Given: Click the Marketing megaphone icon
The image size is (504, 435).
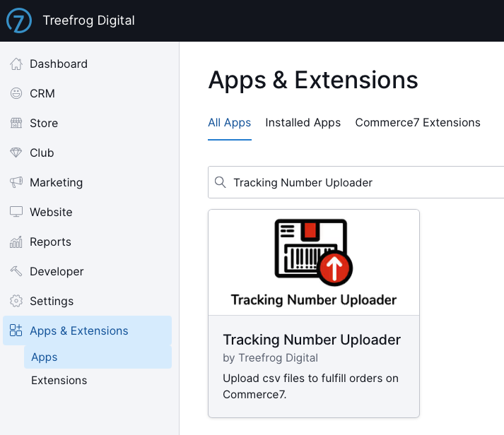Looking at the screenshot, I should pyautogui.click(x=16, y=182).
